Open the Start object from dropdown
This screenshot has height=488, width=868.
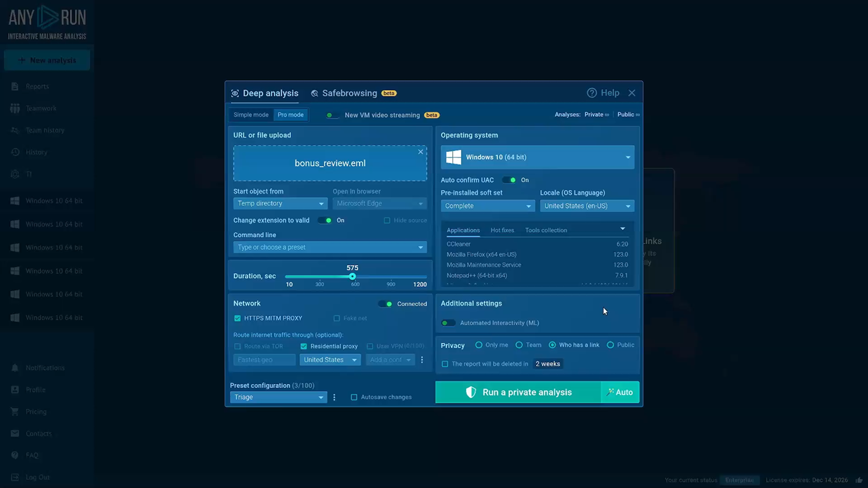(x=280, y=203)
